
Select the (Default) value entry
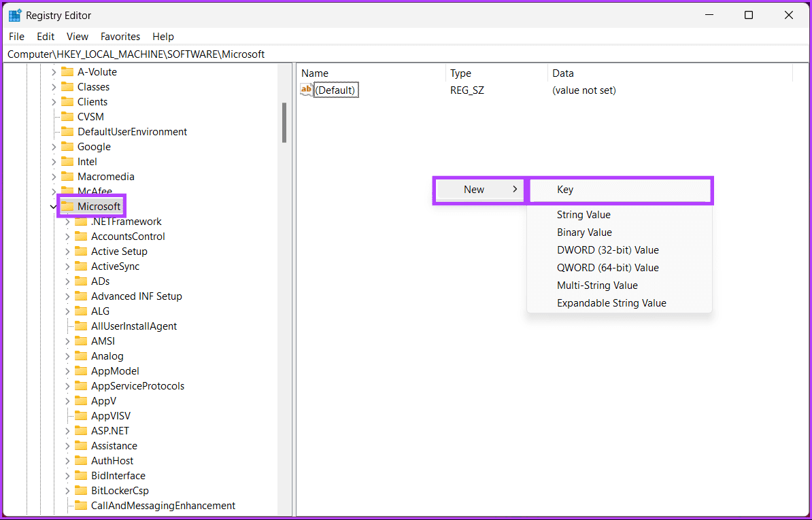click(336, 90)
